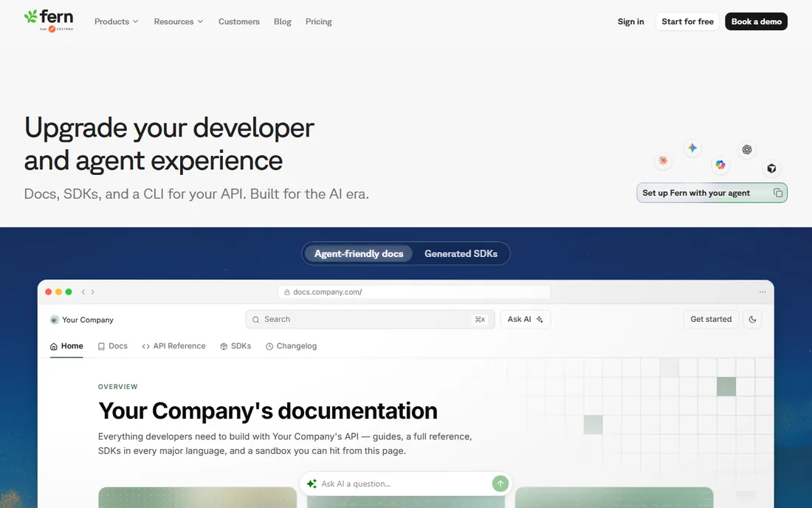Select the Home tab

pos(66,346)
